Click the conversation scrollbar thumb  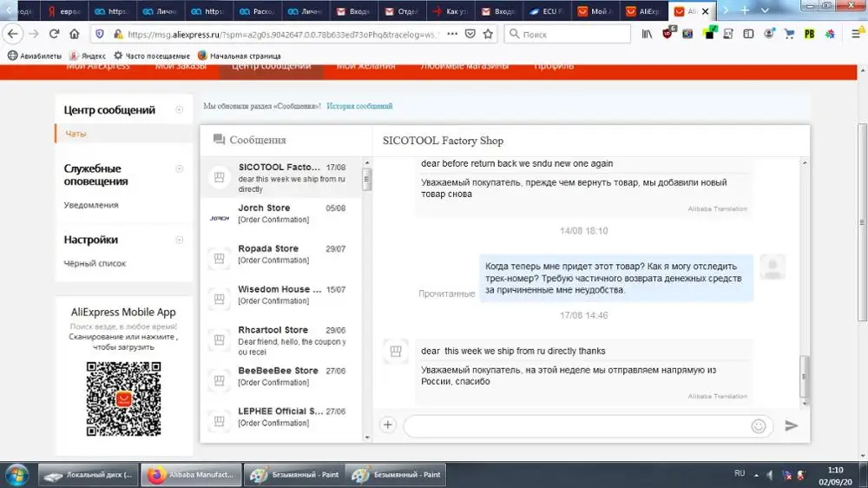(x=804, y=377)
